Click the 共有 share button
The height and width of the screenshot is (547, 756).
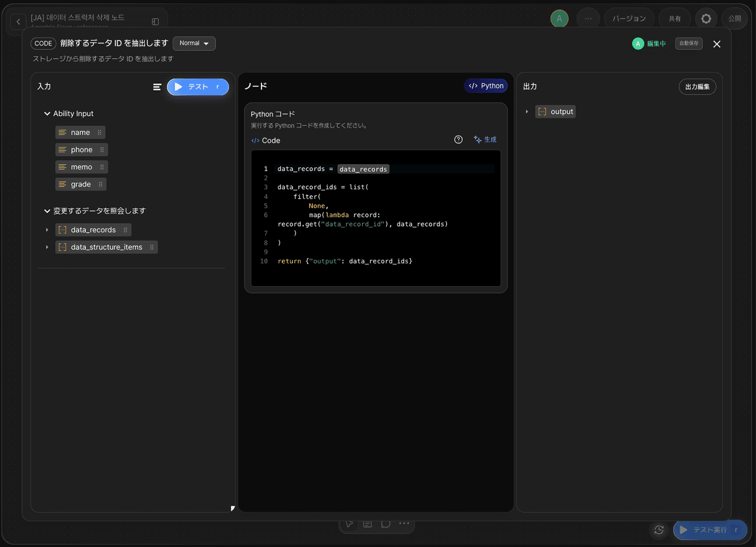(x=675, y=19)
